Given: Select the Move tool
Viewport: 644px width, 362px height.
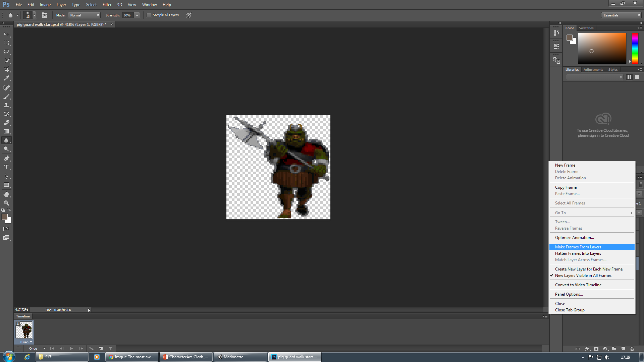Looking at the screenshot, I should 6,35.
